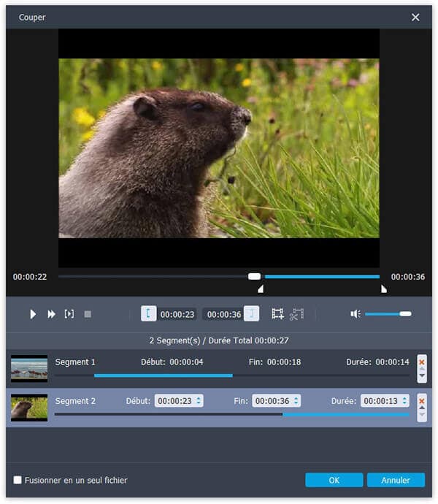This screenshot has width=438, height=504.
Task: Mute audio with the speaker icon
Action: coord(356,314)
